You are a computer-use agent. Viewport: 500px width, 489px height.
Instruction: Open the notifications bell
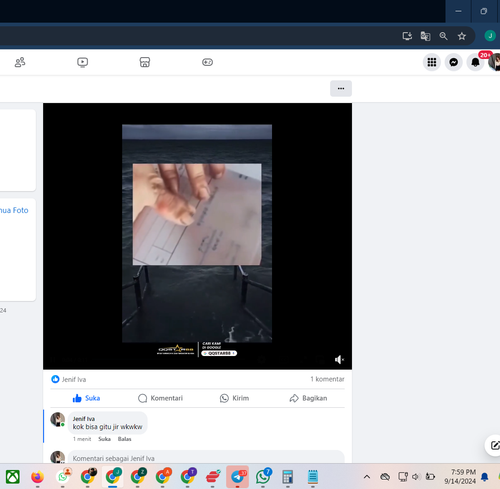tap(475, 62)
